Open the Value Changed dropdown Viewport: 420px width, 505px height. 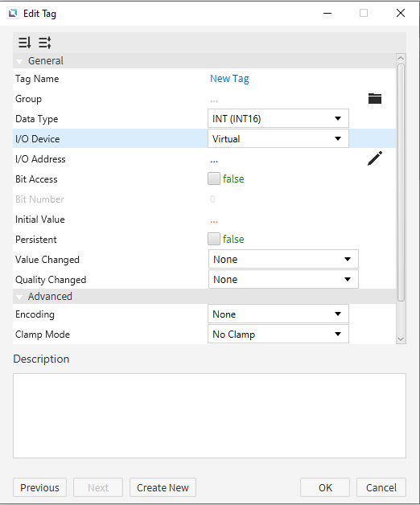pos(283,259)
